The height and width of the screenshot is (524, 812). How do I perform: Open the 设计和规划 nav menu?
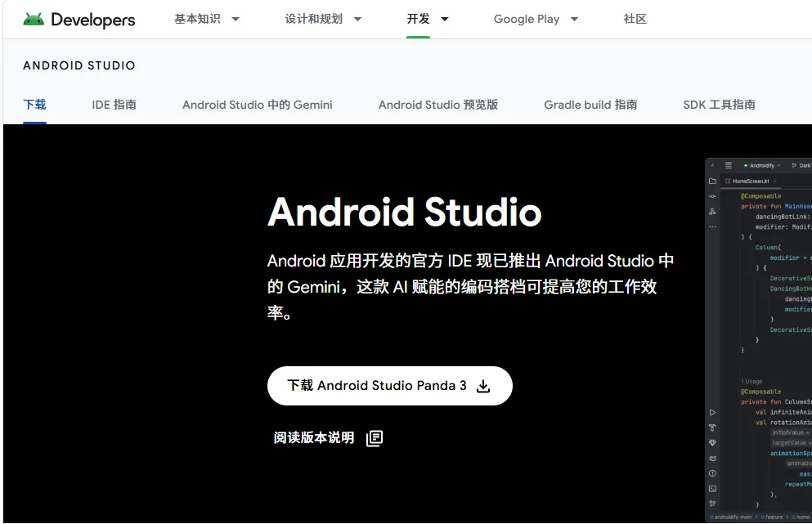tap(314, 19)
